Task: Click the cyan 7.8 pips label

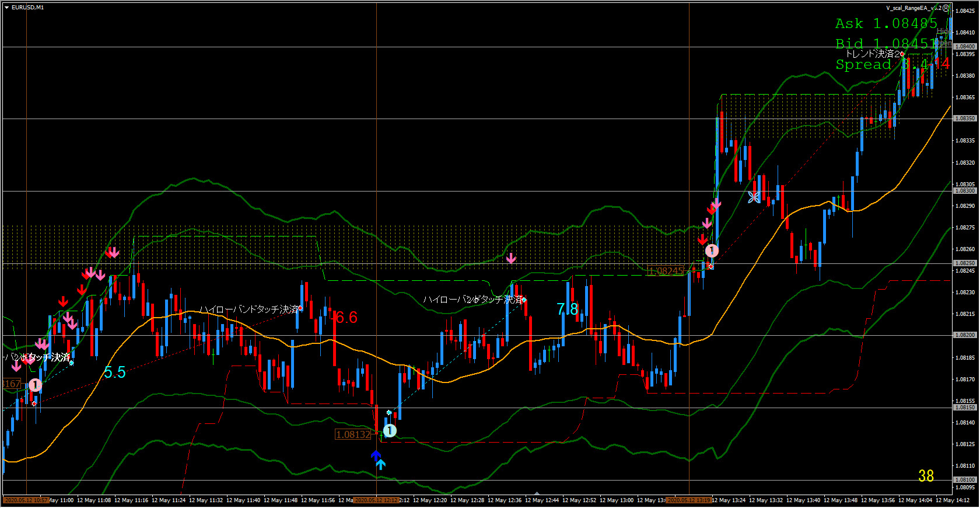Action: (568, 309)
